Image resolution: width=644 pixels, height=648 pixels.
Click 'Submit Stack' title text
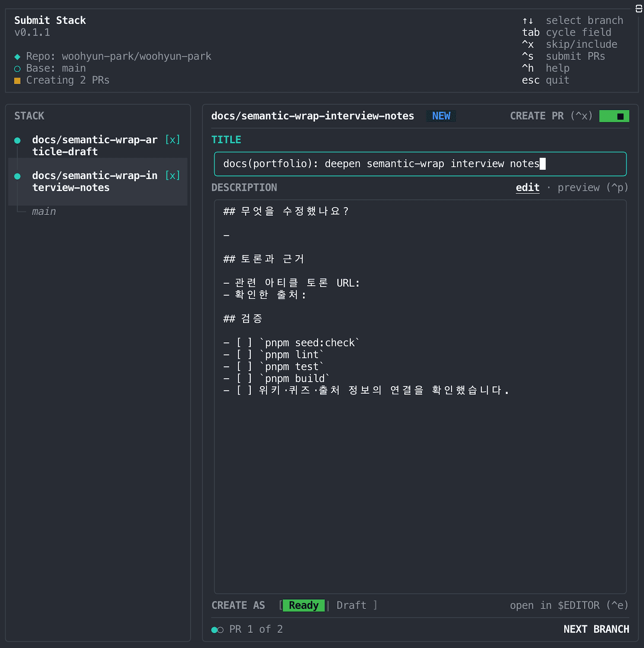tap(50, 20)
